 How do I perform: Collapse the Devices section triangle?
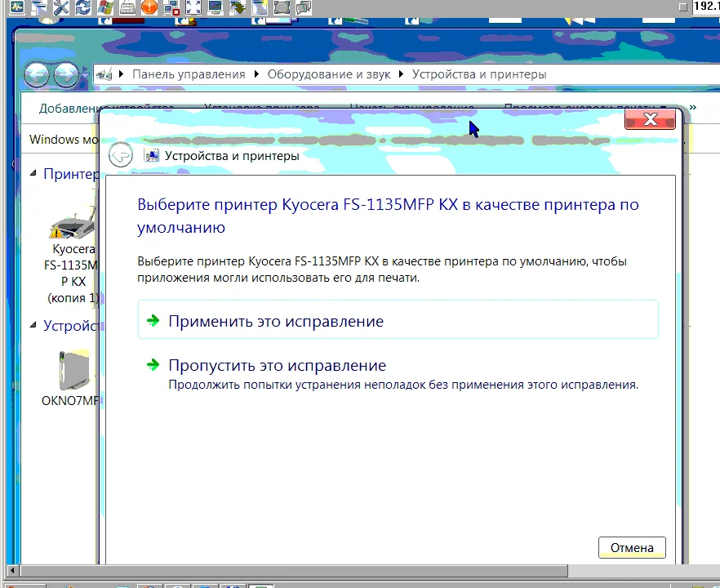click(33, 326)
